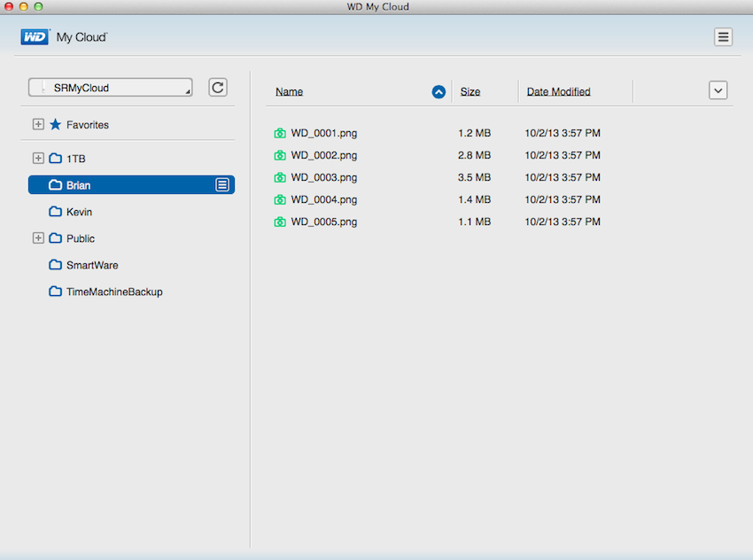The image size is (753, 560).
Task: Open the hamburger menu in the header
Action: [723, 37]
